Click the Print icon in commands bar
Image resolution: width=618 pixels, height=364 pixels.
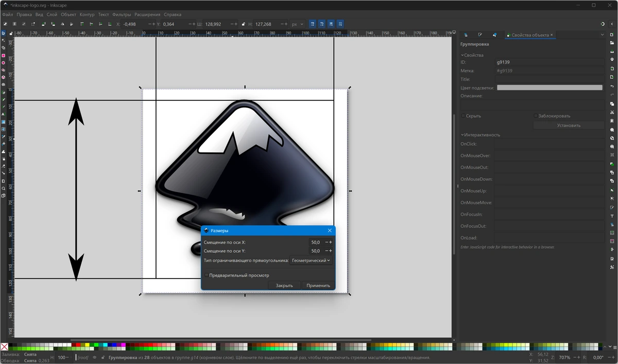612,59
